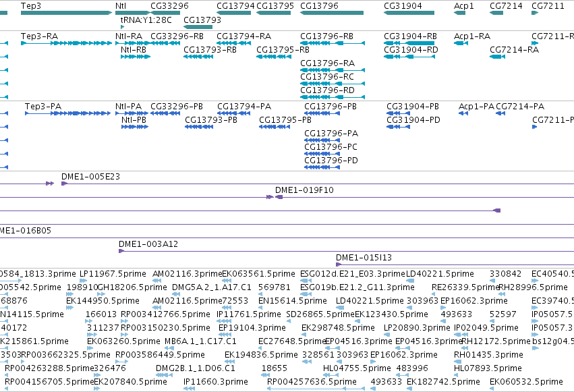Select the EK060532.5prime EST
The width and height of the screenshot is (574, 392).
[x=492, y=389]
